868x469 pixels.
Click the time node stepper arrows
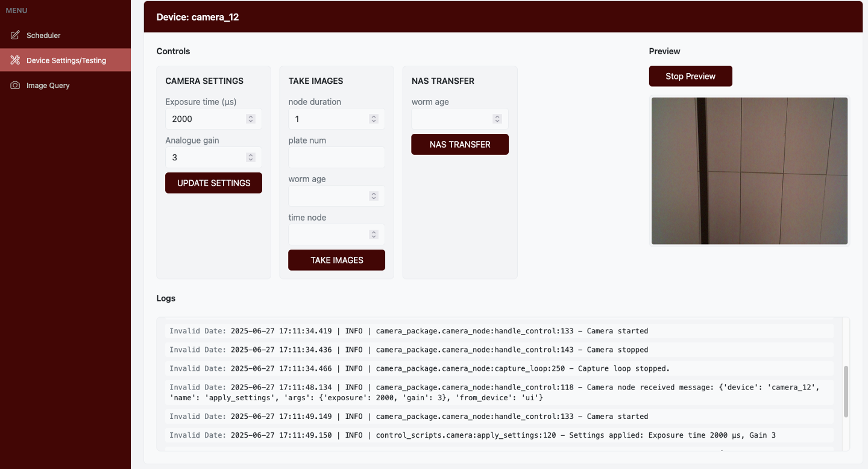point(374,234)
